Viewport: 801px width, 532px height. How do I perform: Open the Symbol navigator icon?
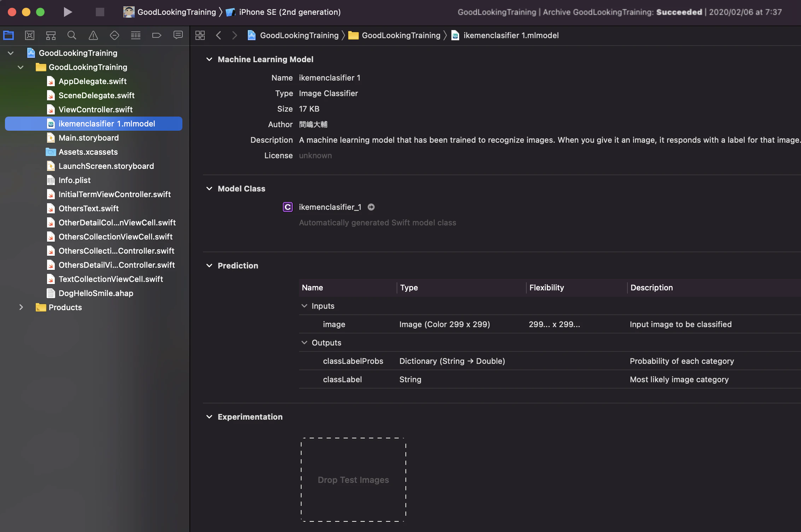point(51,35)
